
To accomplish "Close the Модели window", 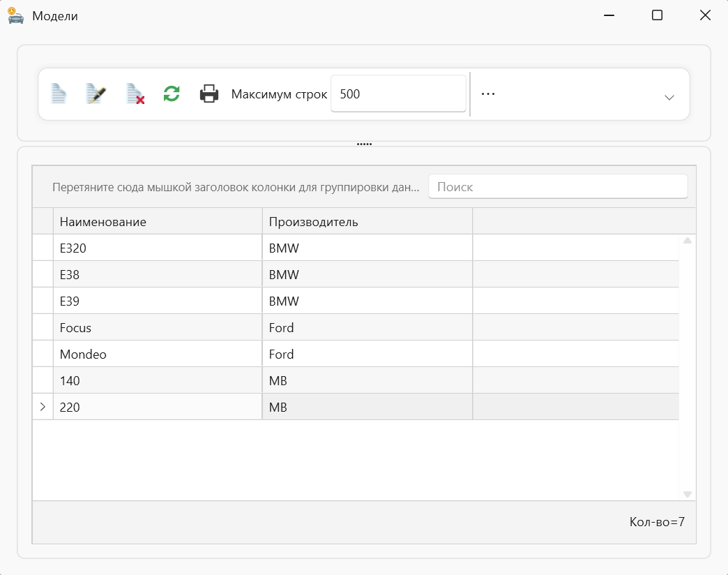I will (x=705, y=15).
